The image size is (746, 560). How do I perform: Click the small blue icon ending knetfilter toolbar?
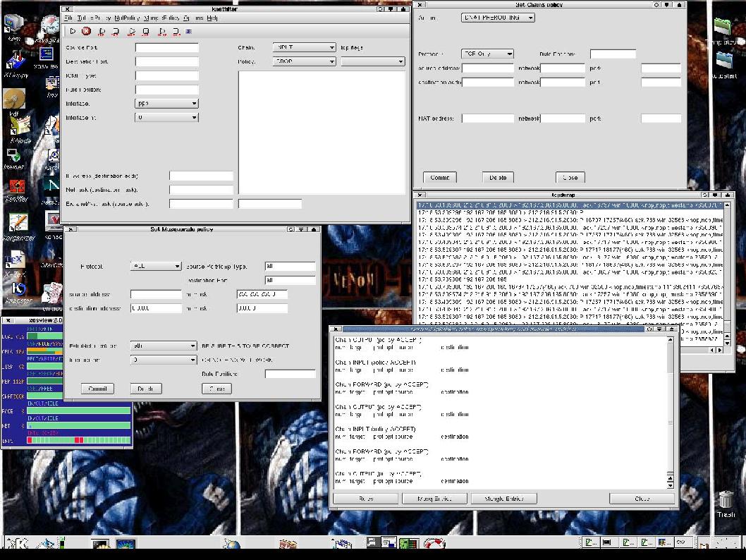(x=188, y=32)
